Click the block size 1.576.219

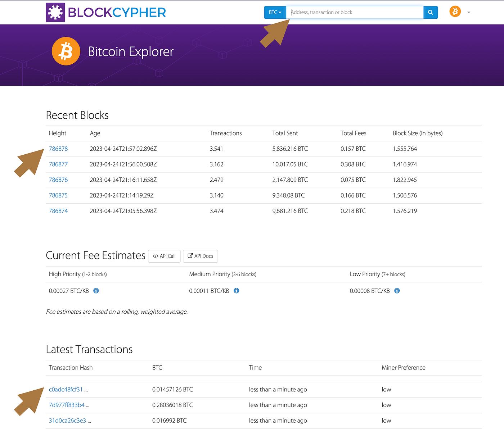point(405,211)
